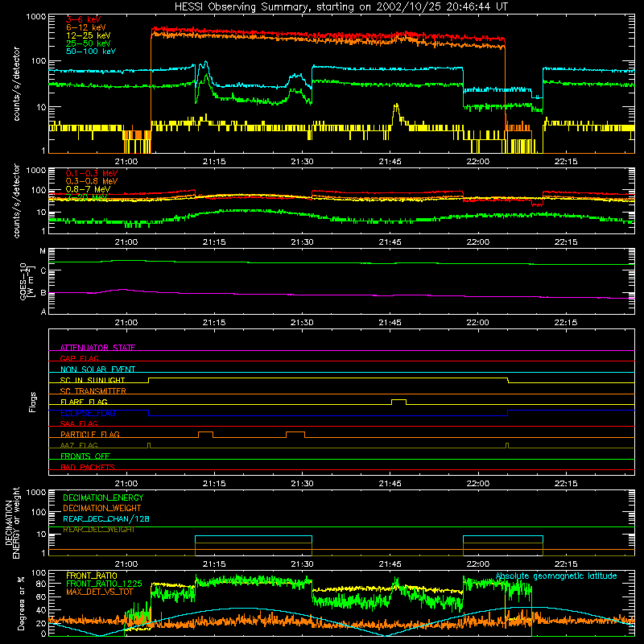
Task: Select the 50-100 keV legend label
Action: point(91,52)
